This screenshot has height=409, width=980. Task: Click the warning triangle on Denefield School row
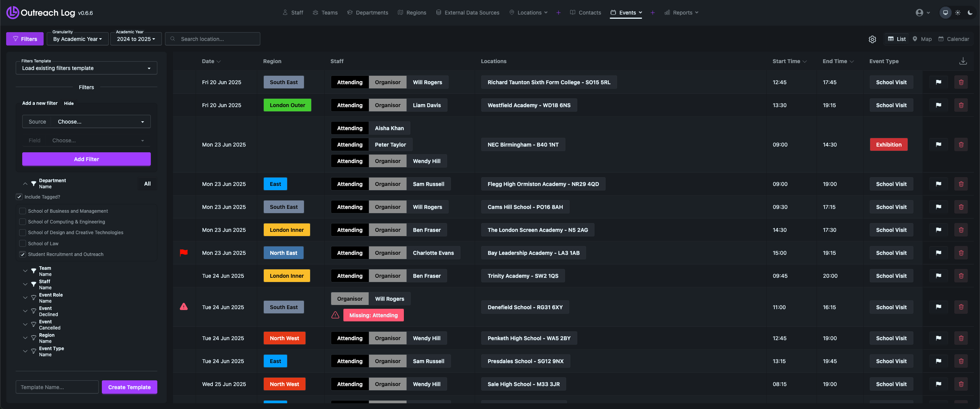[184, 307]
